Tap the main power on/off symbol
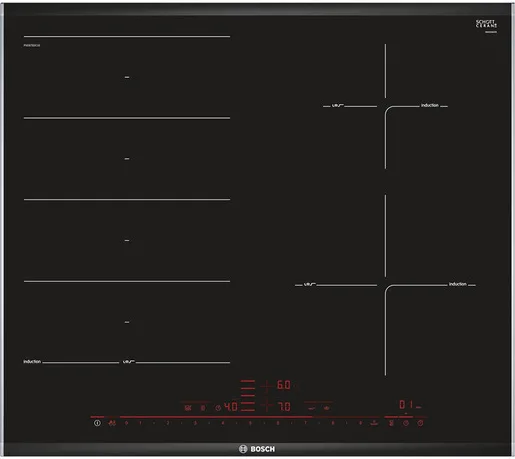Screen dimensions: 515x459 97,423
